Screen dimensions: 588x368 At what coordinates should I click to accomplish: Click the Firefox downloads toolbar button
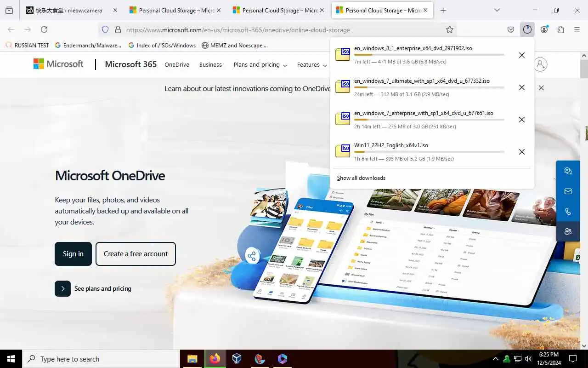click(527, 29)
